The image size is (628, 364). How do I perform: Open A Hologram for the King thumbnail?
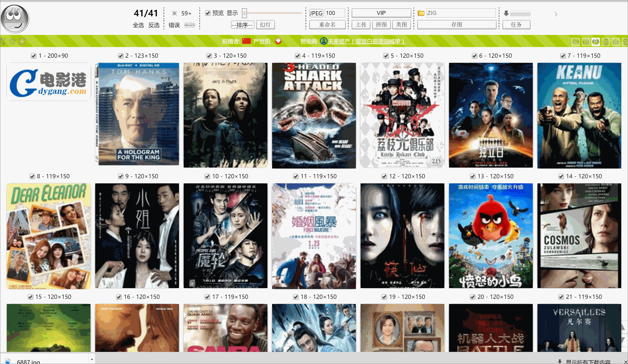(137, 114)
